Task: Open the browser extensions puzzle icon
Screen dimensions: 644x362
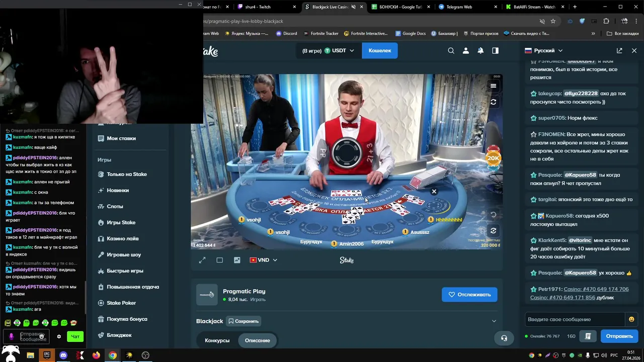Action: pyautogui.click(x=606, y=21)
